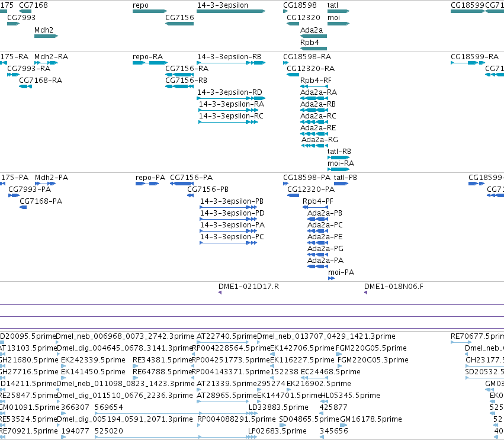Click transcript CG18599-RA
Viewport: 504px width, 440px height.
click(x=468, y=63)
